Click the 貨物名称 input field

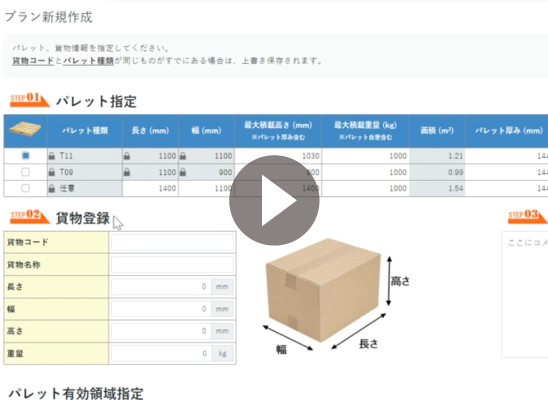[172, 264]
